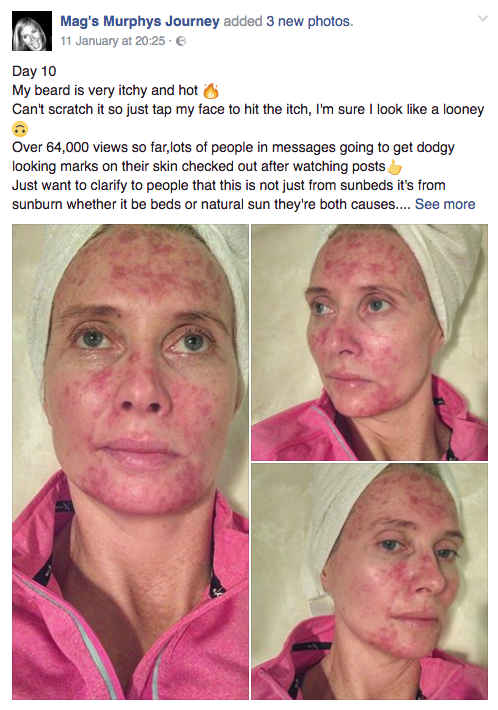This screenshot has width=498, height=710.
Task: Click the 'Just want to clarify' line
Action: (229, 185)
